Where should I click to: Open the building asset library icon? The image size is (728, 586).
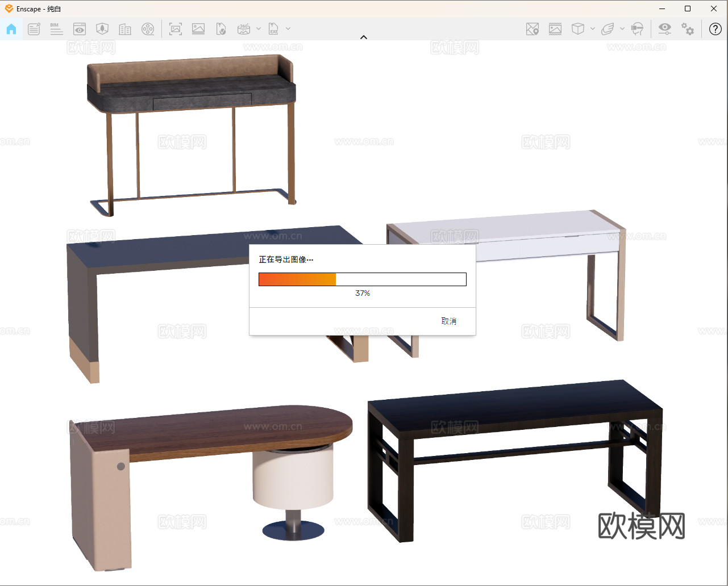point(125,29)
